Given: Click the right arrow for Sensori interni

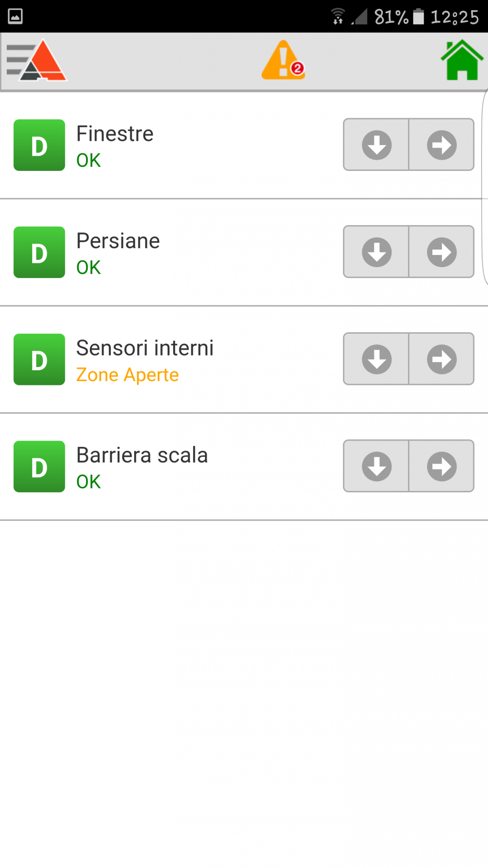Looking at the screenshot, I should pos(442,359).
